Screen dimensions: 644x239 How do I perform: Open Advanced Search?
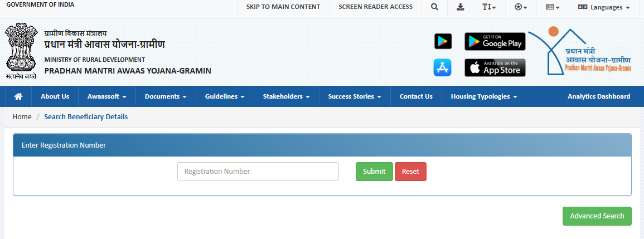pos(597,216)
